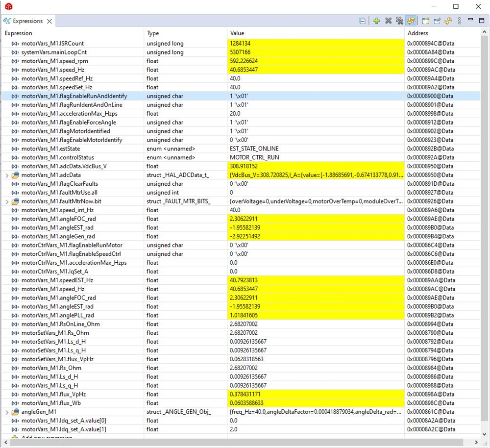Open the View Menu three-dots icon
The width and height of the screenshot is (490, 448).
pyautogui.click(x=459, y=21)
